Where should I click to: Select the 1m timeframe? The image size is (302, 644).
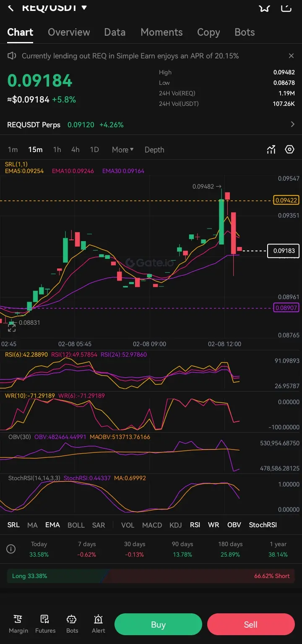coord(13,150)
